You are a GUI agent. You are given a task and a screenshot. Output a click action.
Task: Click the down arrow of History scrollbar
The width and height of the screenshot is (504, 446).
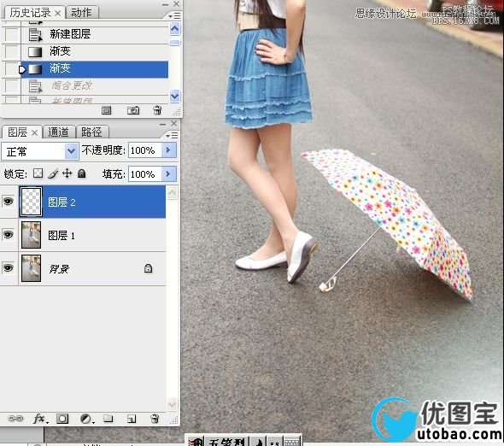(x=174, y=97)
